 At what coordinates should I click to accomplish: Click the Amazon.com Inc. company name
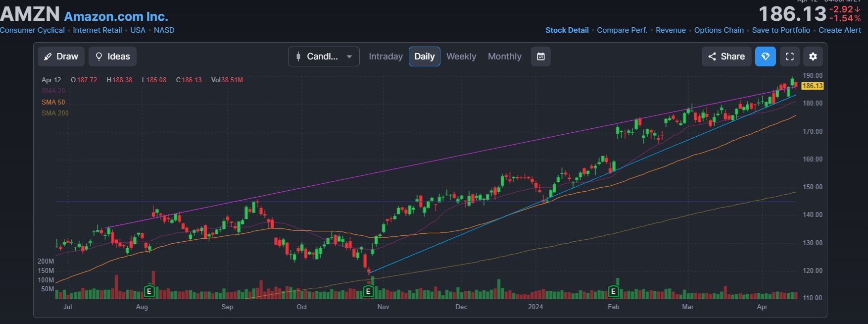(116, 16)
